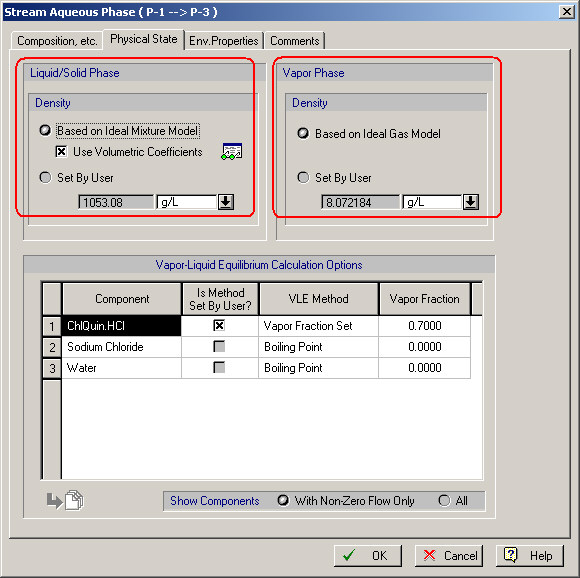Switch to the Composition, etc. tab
This screenshot has height=578, width=580.
(57, 41)
